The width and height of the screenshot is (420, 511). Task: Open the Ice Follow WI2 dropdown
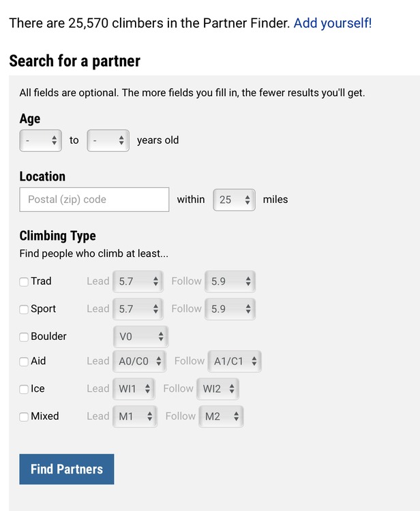click(x=217, y=389)
